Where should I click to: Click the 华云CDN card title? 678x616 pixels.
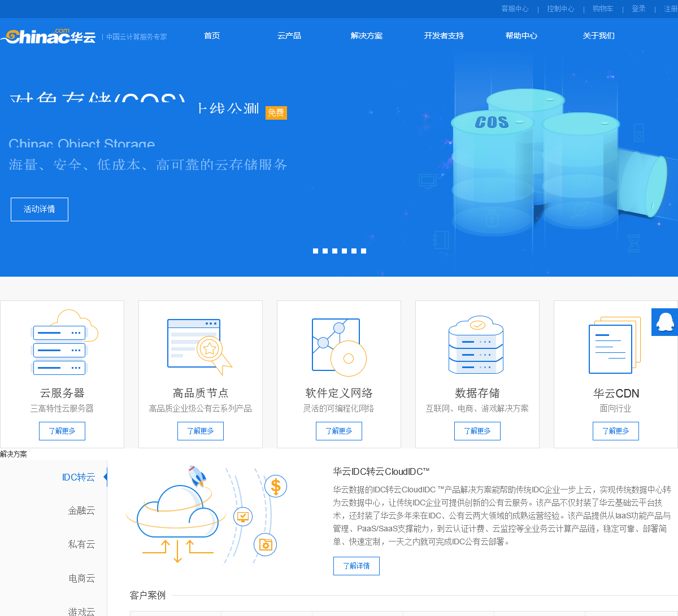[616, 393]
